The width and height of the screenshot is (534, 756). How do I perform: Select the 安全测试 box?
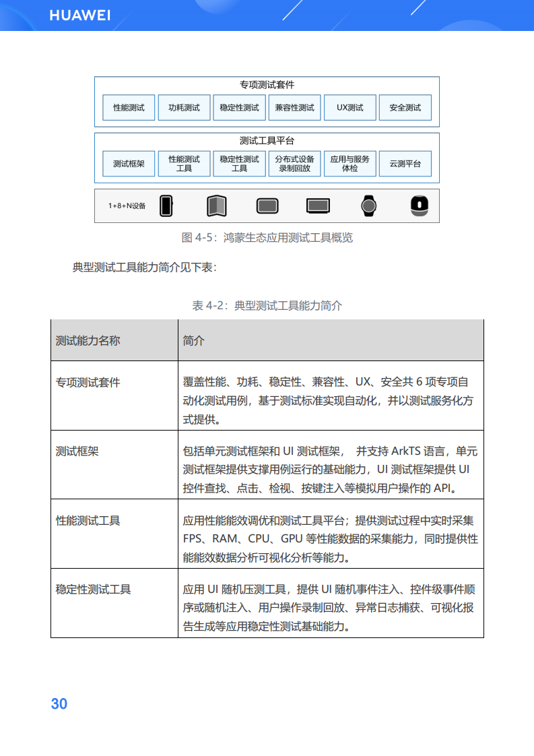(x=405, y=108)
